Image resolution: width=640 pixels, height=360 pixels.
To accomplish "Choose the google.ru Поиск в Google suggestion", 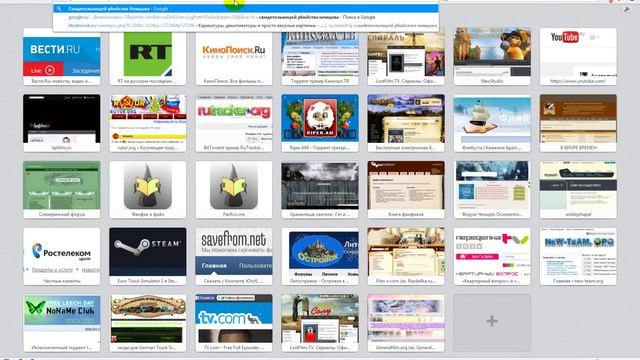I will coord(246,17).
